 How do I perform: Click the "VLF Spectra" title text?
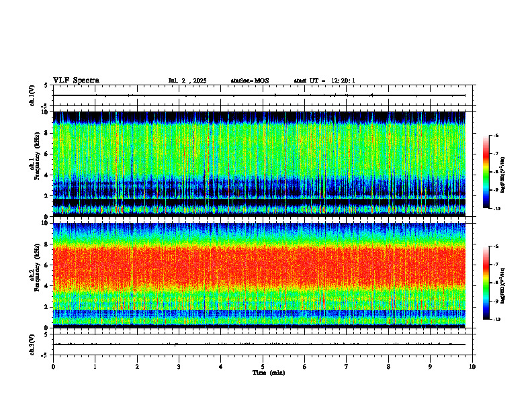(x=76, y=81)
